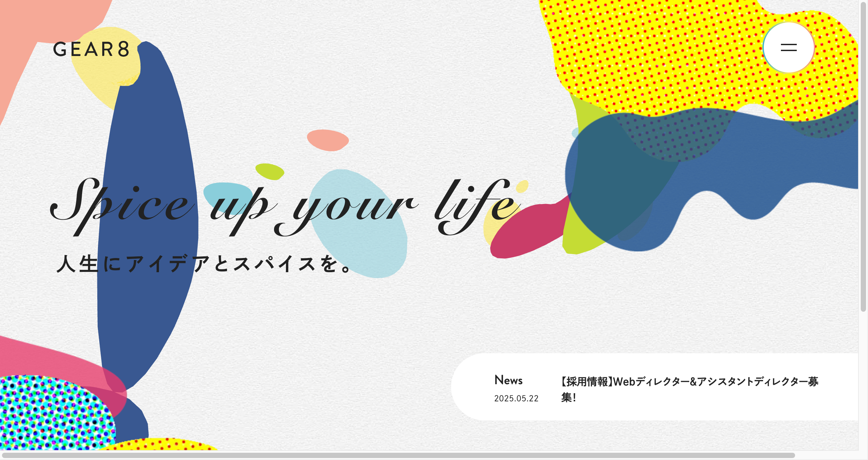Open the hamburger menu button
The width and height of the screenshot is (868, 460).
pos(789,47)
